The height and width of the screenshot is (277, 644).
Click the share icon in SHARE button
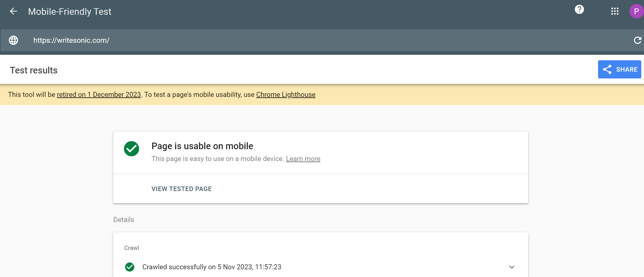607,70
